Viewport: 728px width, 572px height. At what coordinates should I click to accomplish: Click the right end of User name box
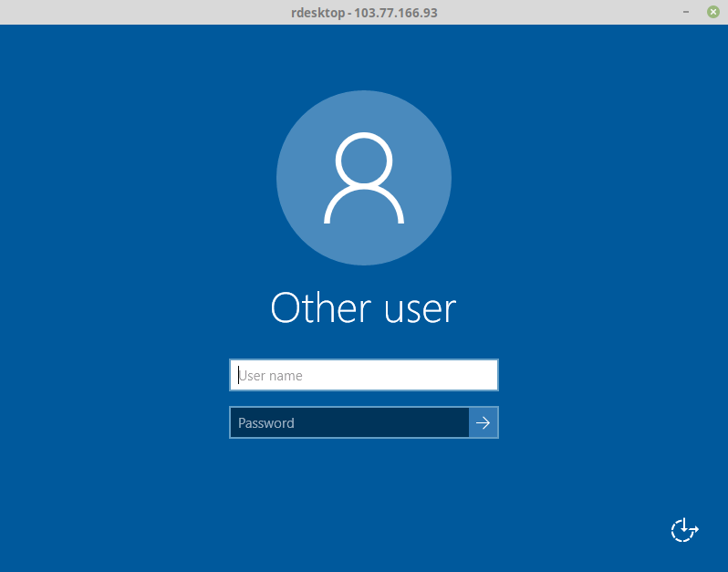pyautogui.click(x=484, y=375)
